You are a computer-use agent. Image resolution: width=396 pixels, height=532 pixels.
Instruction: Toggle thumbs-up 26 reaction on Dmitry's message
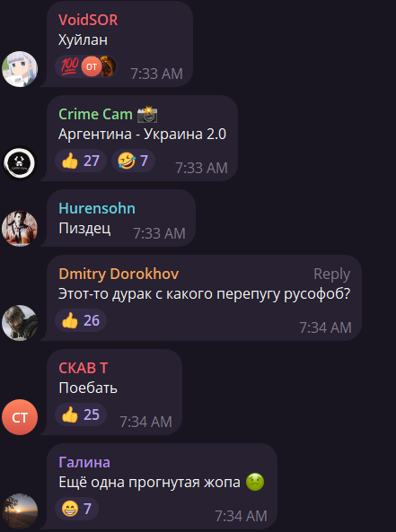click(81, 320)
